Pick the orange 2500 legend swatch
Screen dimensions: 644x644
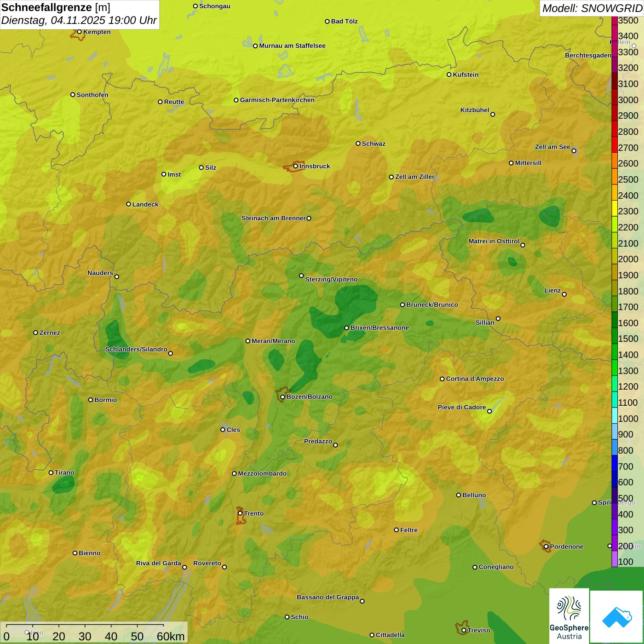click(x=615, y=176)
